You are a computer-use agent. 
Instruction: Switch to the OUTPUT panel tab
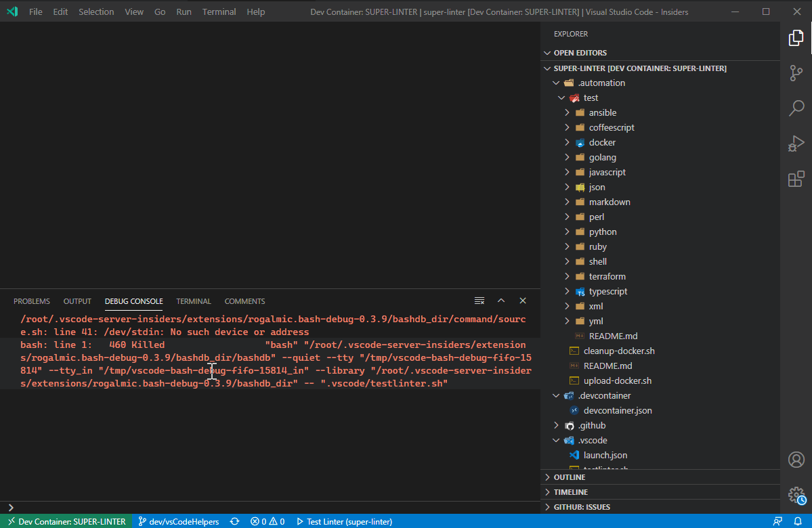tap(77, 301)
